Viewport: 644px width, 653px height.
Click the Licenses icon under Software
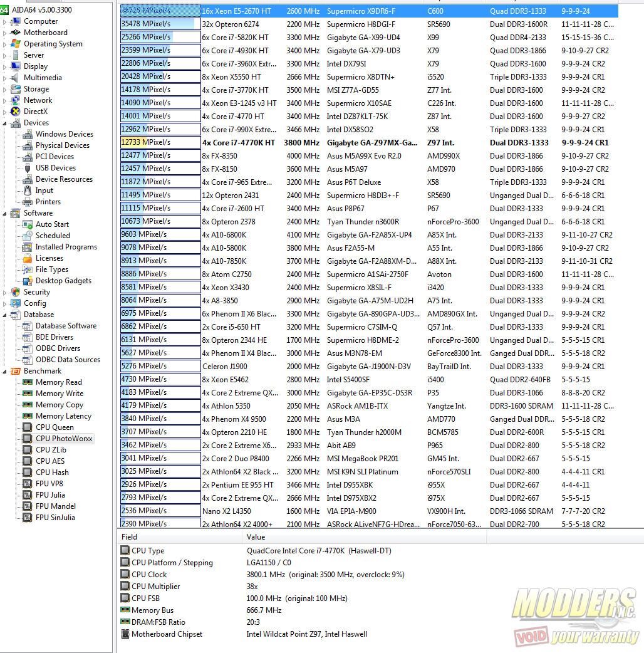click(28, 258)
